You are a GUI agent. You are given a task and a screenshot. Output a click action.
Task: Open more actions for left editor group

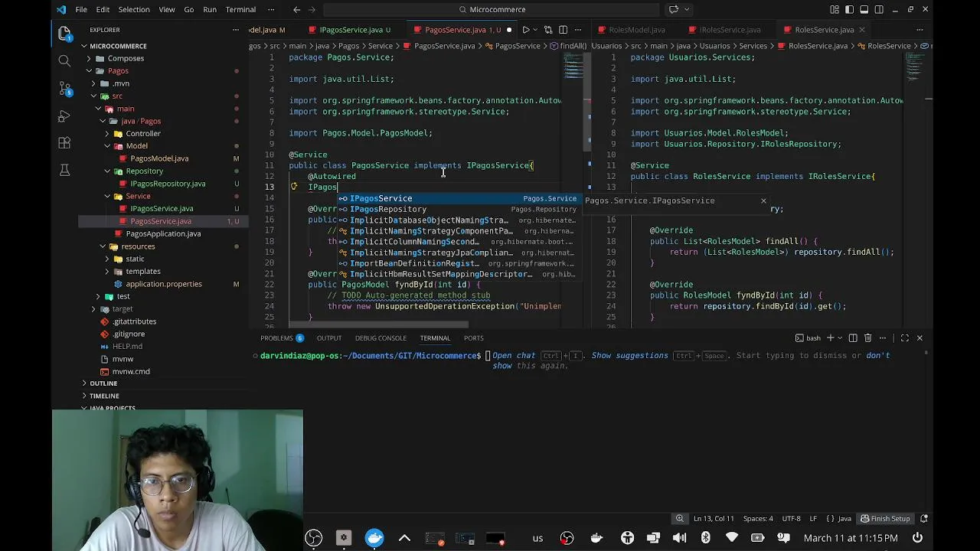click(578, 30)
